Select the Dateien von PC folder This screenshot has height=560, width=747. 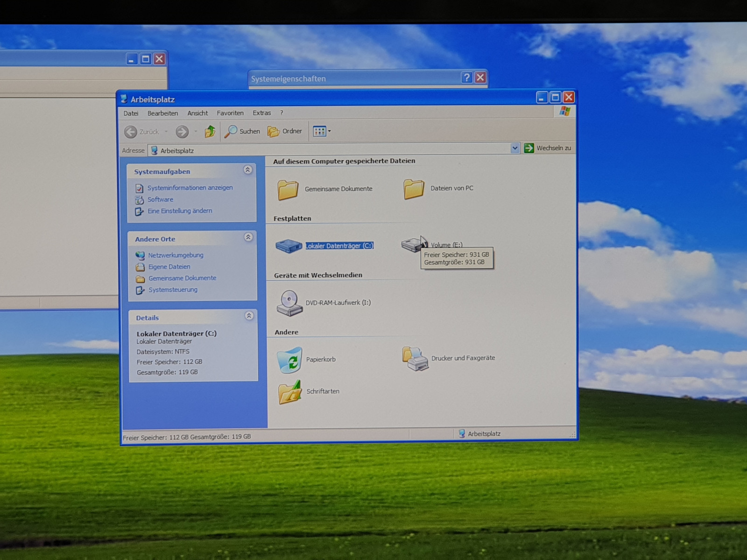(414, 189)
